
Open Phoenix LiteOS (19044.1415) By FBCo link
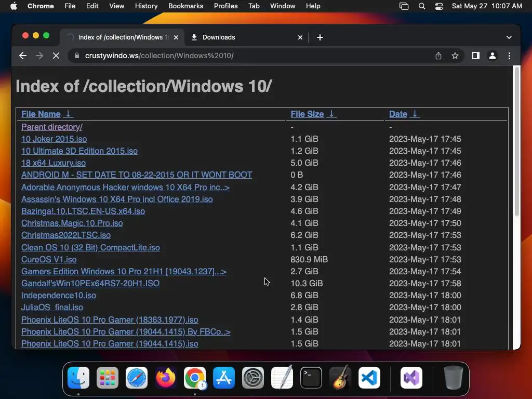126,331
